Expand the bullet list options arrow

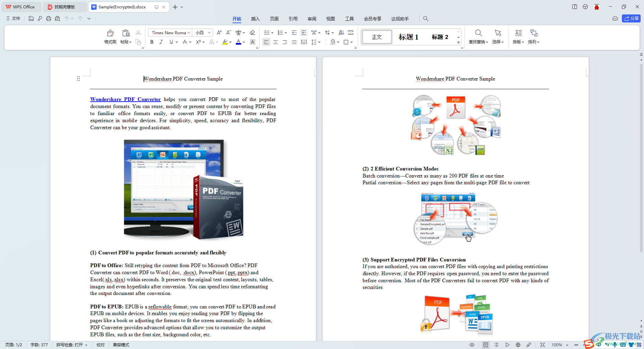click(272, 33)
